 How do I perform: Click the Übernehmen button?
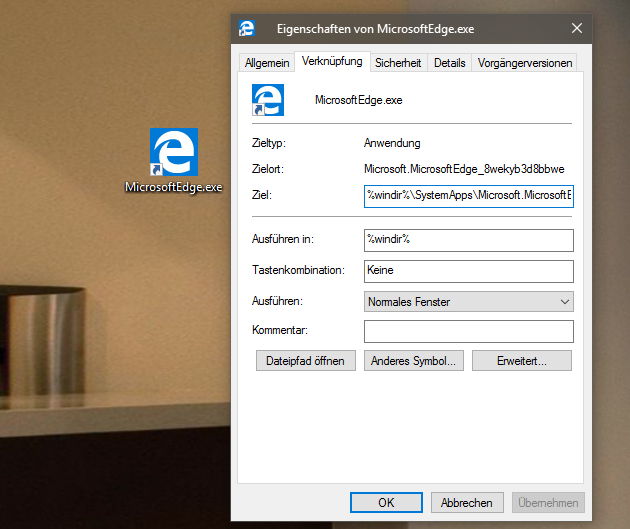(x=548, y=502)
